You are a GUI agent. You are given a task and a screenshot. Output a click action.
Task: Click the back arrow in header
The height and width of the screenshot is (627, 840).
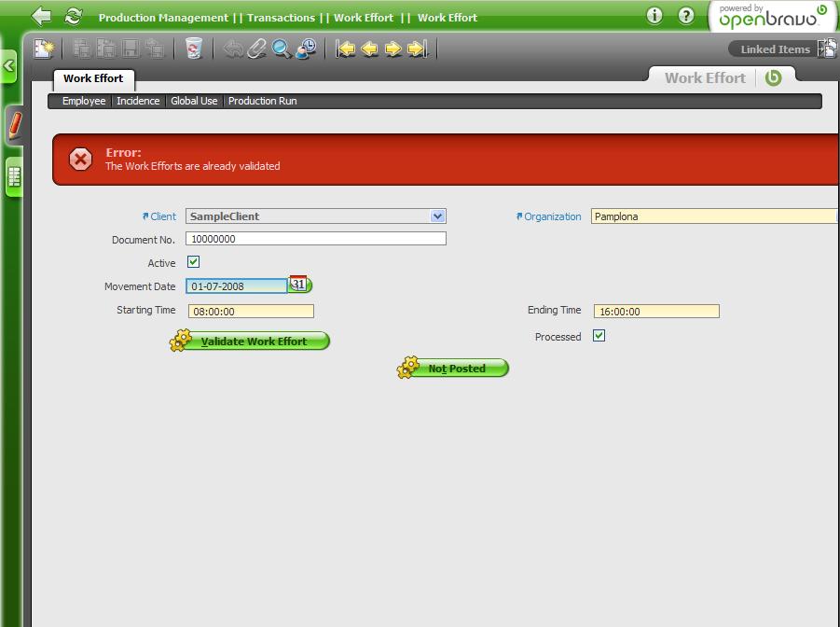41,16
